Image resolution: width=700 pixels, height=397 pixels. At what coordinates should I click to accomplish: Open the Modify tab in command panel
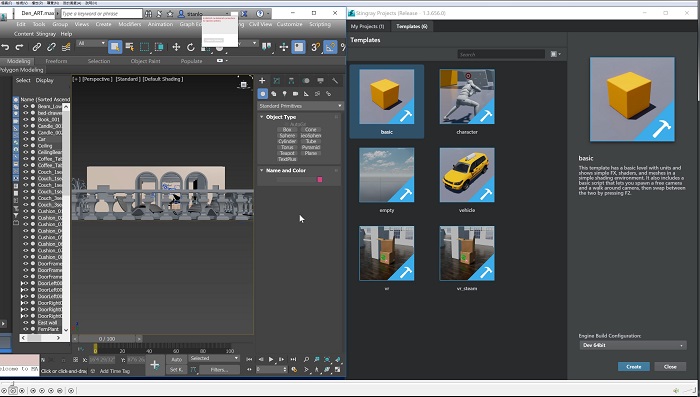point(277,80)
